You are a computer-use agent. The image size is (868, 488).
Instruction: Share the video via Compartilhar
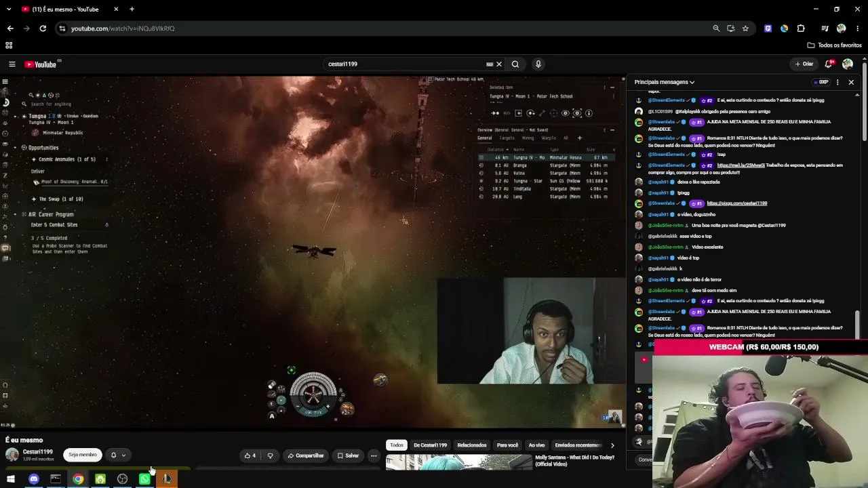306,455
